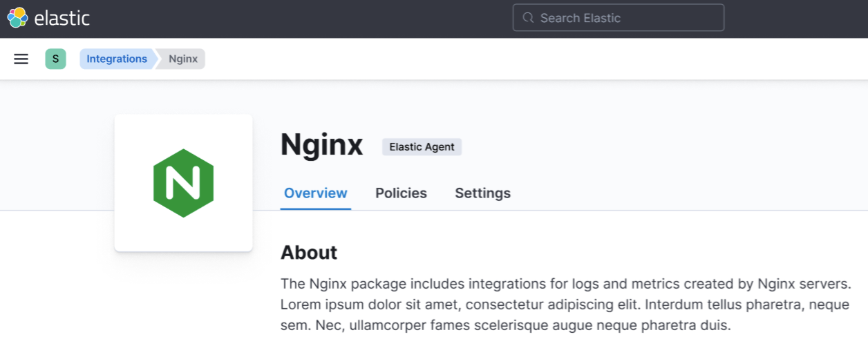The width and height of the screenshot is (868, 357).
Task: Click the Nginx breadcrumb
Action: 183,59
